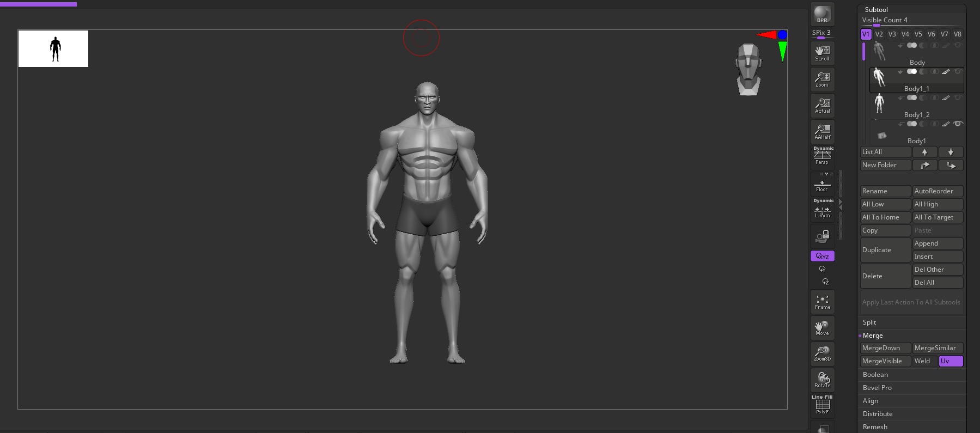Click the Append button
The image size is (980, 433).
pos(938,243)
